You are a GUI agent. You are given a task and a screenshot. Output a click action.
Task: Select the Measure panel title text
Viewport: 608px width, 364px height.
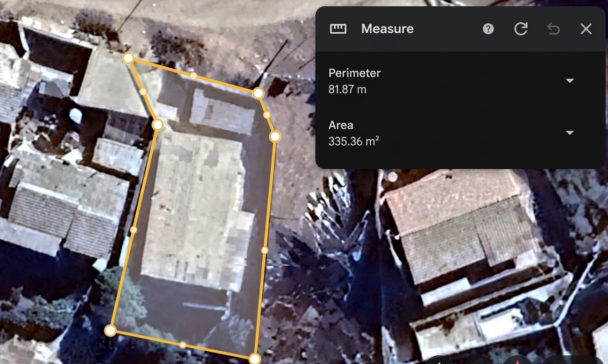388,29
